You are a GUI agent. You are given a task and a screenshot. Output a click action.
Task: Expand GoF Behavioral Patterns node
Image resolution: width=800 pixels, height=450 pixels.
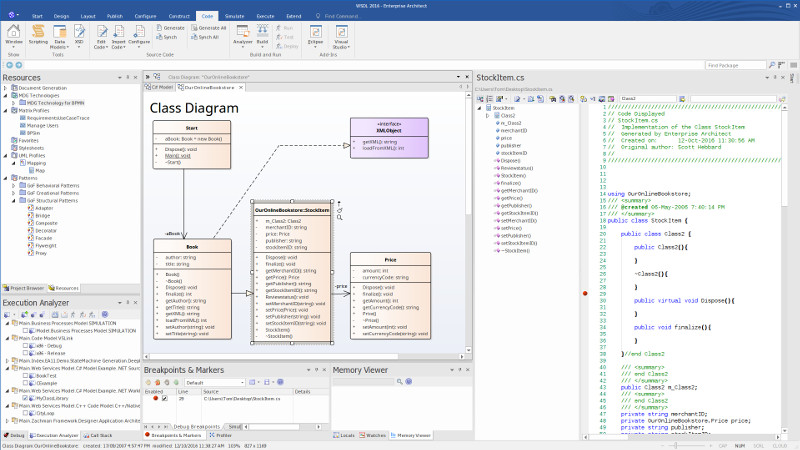[x=14, y=186]
